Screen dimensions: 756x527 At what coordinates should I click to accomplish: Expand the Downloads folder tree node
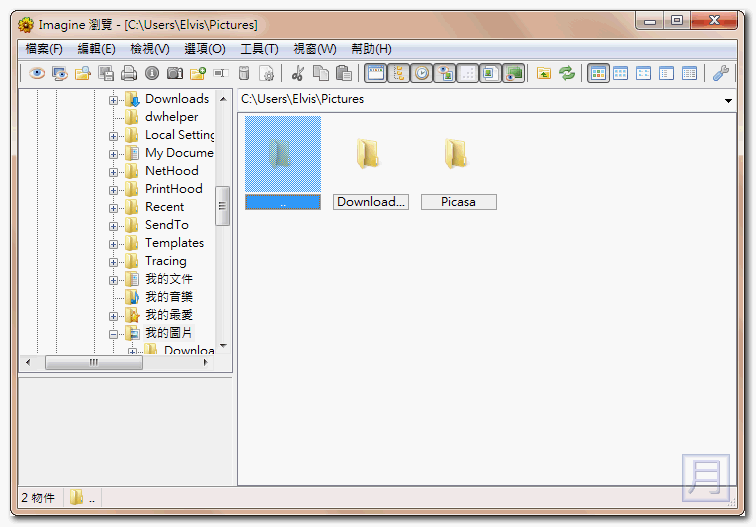tap(114, 99)
